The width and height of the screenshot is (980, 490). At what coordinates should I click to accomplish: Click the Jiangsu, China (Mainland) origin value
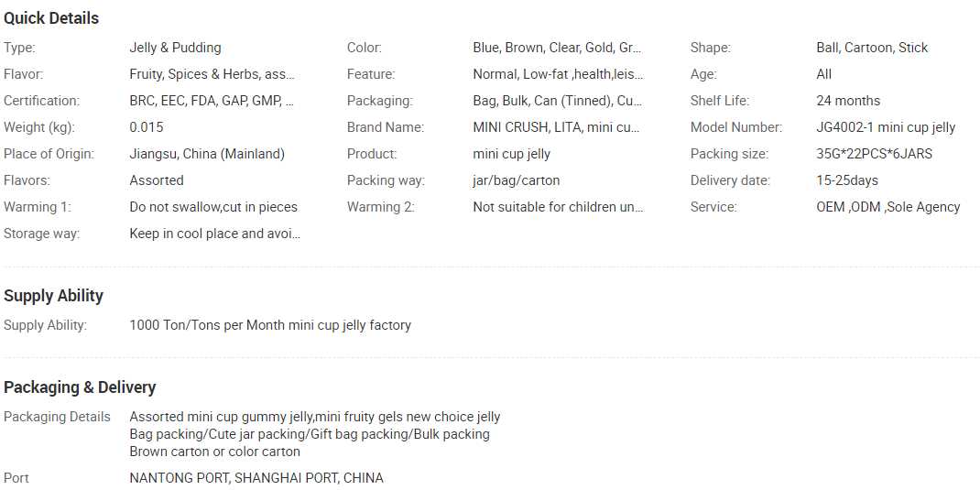(x=207, y=154)
